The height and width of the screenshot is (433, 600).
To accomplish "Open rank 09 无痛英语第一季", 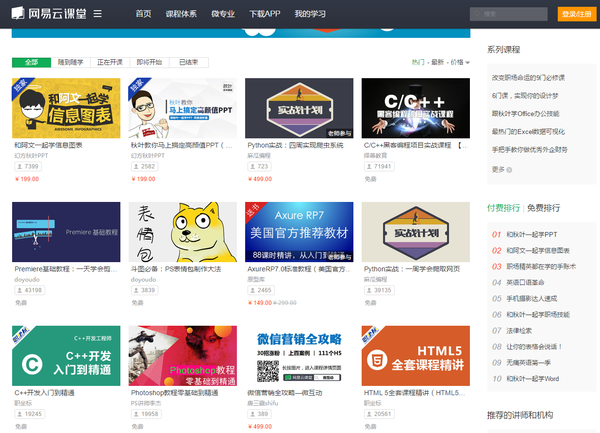I will (x=529, y=363).
